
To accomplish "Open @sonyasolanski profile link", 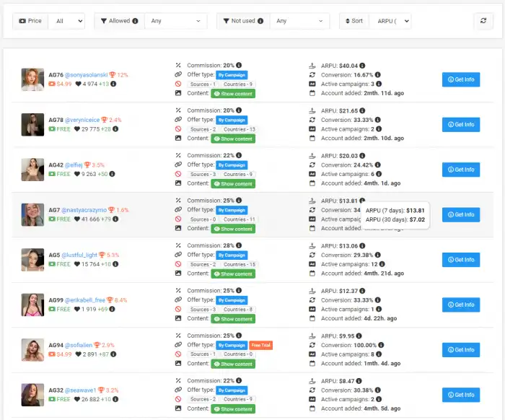I will click(x=86, y=74).
